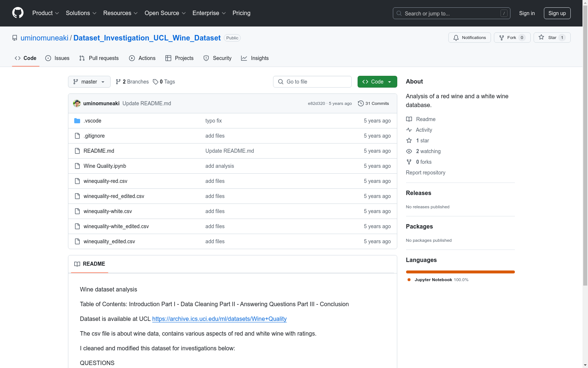The height and width of the screenshot is (368, 588).
Task: Click the Search or jump to field
Action: tap(452, 13)
